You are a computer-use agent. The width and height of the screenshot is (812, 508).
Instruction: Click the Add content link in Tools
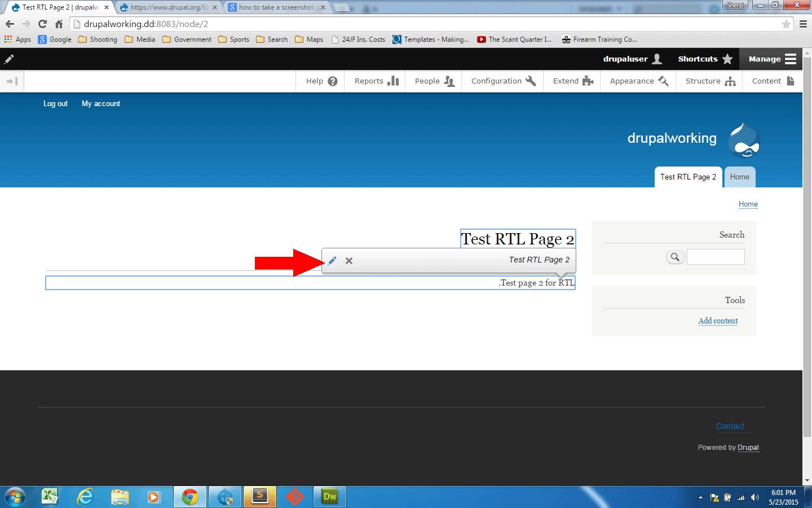coord(718,321)
